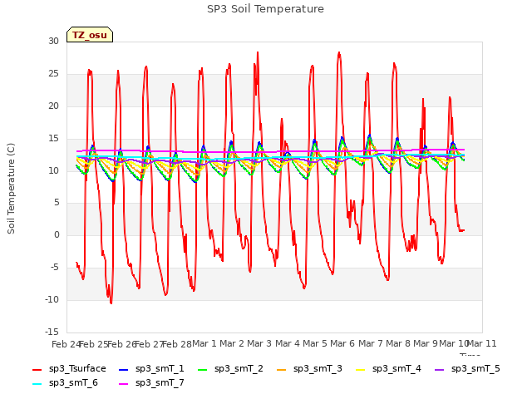Click the -10 y-axis tick label
The image size is (532, 399).
(x=52, y=299)
